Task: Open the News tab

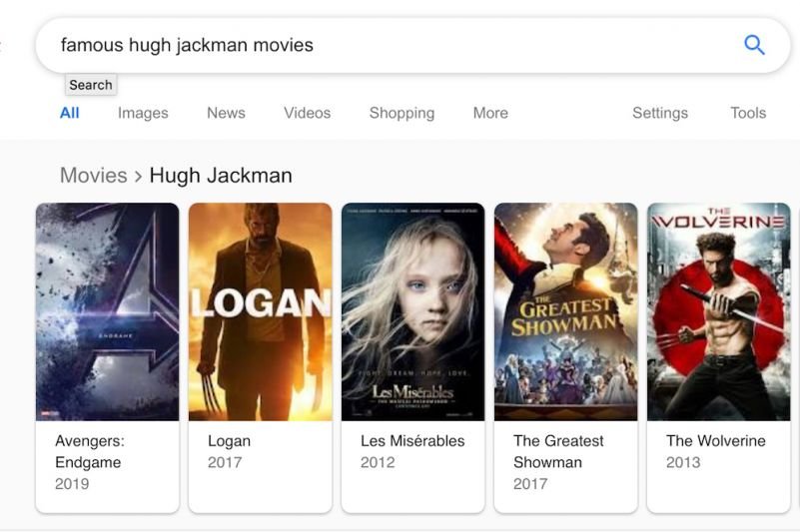Action: click(x=226, y=113)
